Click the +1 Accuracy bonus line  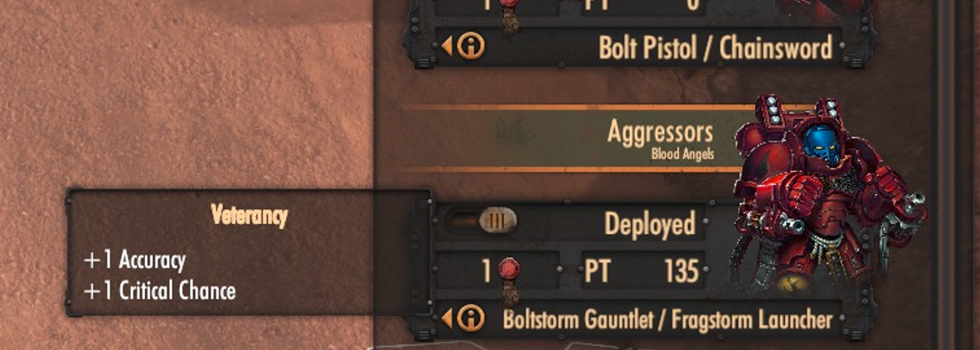click(135, 260)
